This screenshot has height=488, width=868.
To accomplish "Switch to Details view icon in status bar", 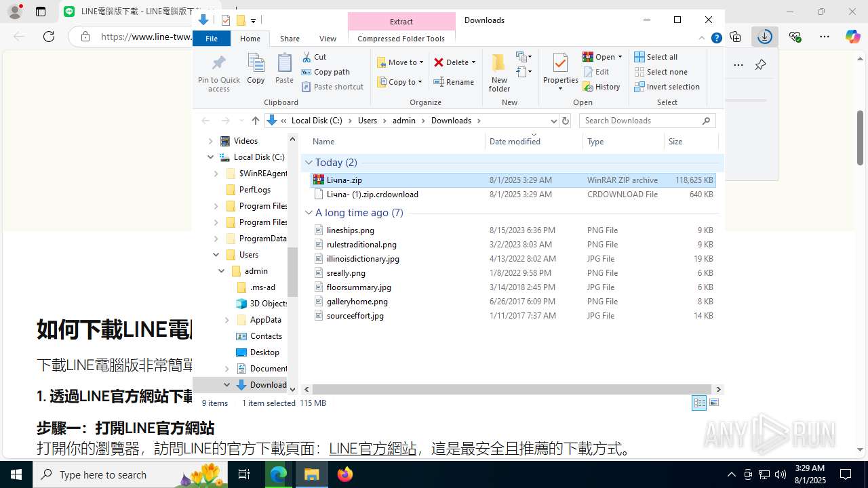I will (x=699, y=403).
